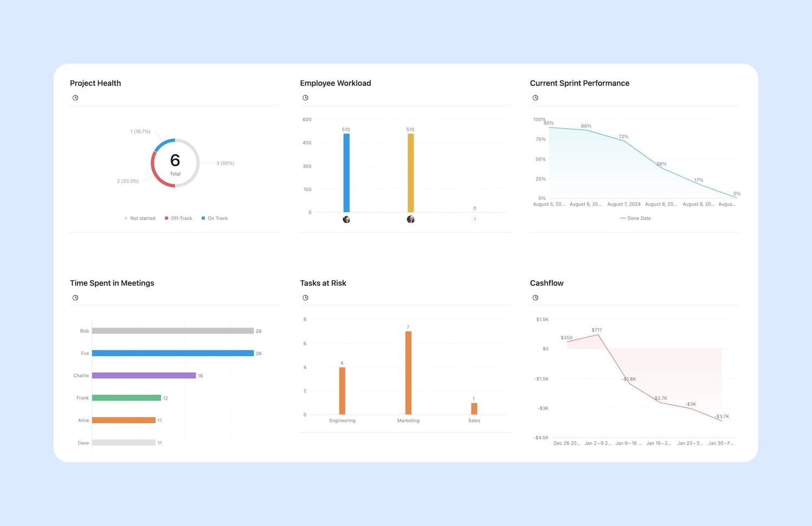
Task: Click the clock icon under Time Spent in Meetings
Action: click(x=75, y=297)
